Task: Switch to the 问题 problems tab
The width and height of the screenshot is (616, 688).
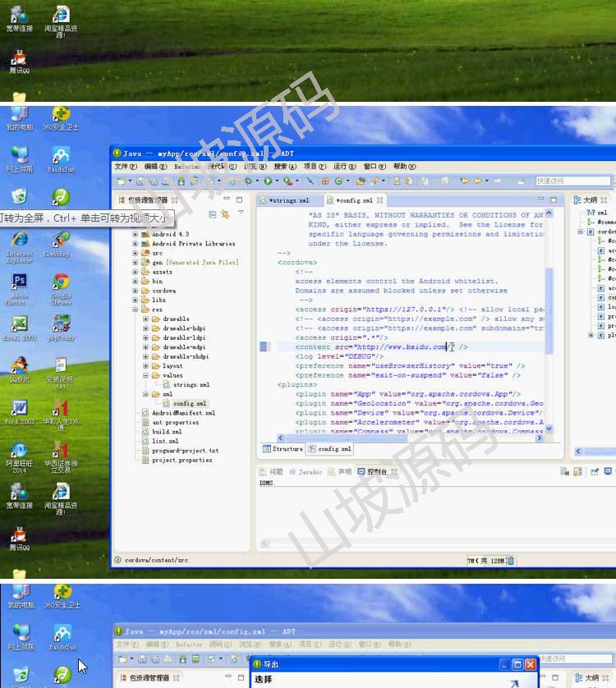Action: (x=271, y=472)
